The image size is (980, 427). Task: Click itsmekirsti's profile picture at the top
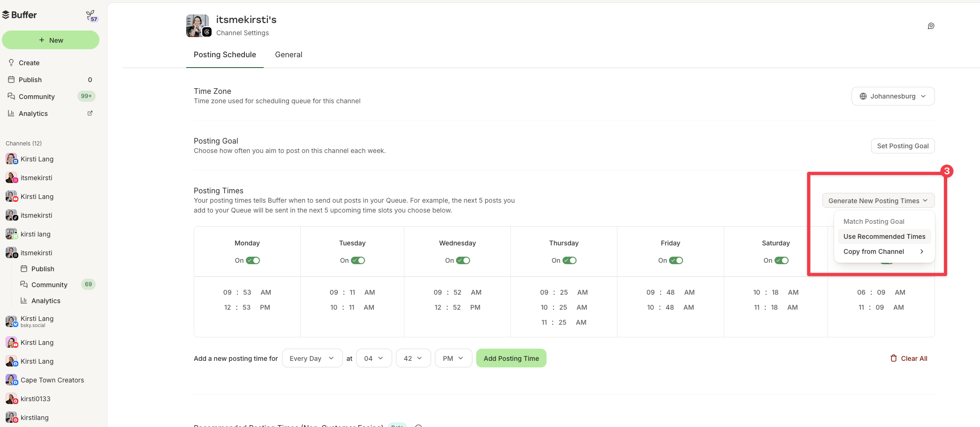(x=198, y=25)
